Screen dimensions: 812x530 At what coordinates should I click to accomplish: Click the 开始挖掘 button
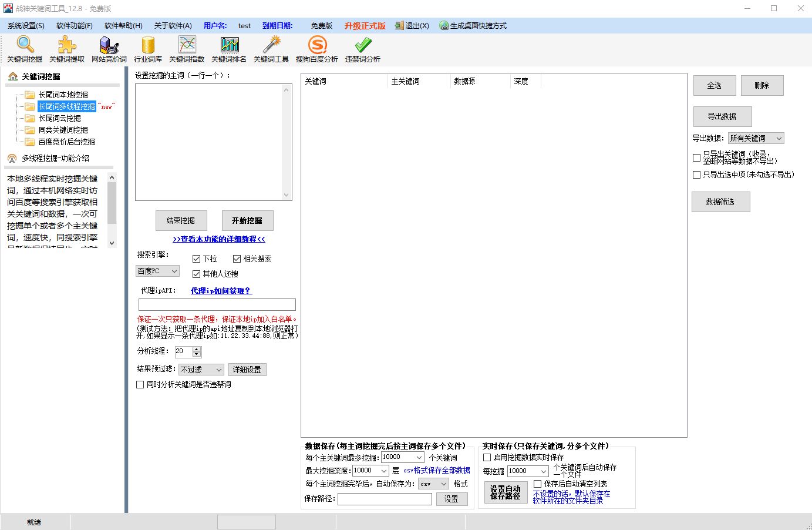pos(248,220)
